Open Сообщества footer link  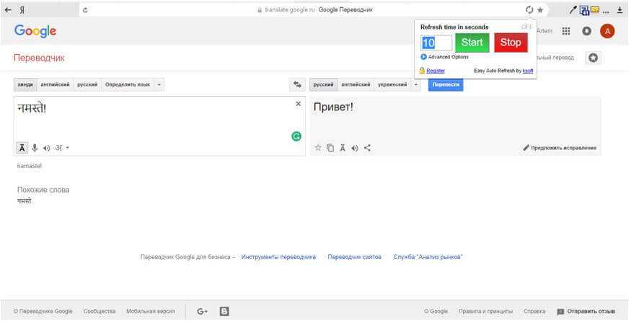(x=100, y=311)
